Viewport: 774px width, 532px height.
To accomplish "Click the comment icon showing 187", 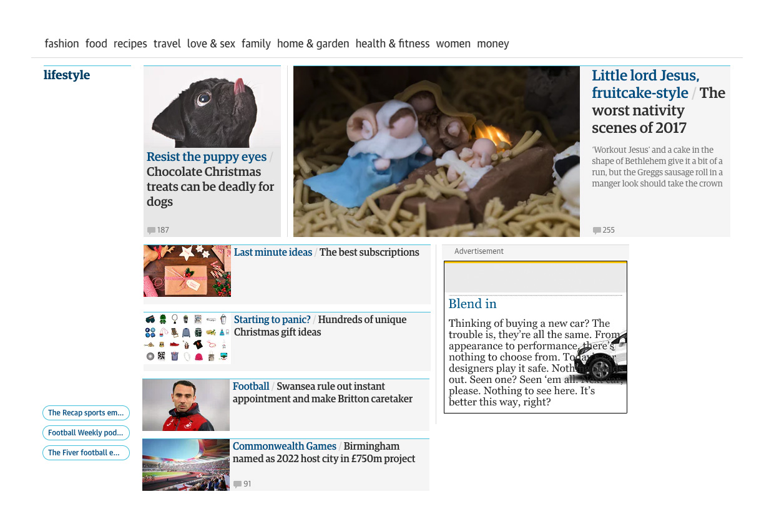I will pos(151,230).
